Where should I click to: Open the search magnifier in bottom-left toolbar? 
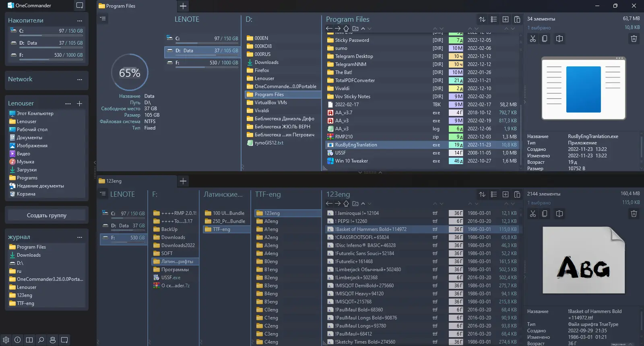(41, 340)
